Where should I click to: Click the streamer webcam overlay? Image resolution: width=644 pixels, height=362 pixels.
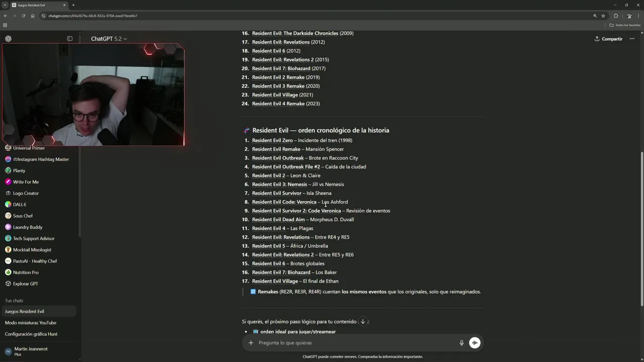click(x=93, y=95)
